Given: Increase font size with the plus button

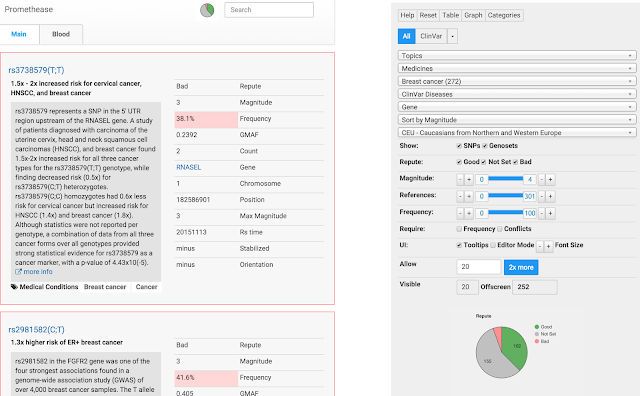Looking at the screenshot, I should tap(549, 246).
